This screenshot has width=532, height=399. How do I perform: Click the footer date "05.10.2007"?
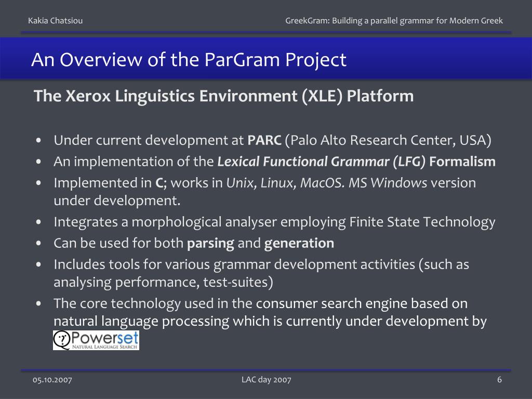pos(52,380)
